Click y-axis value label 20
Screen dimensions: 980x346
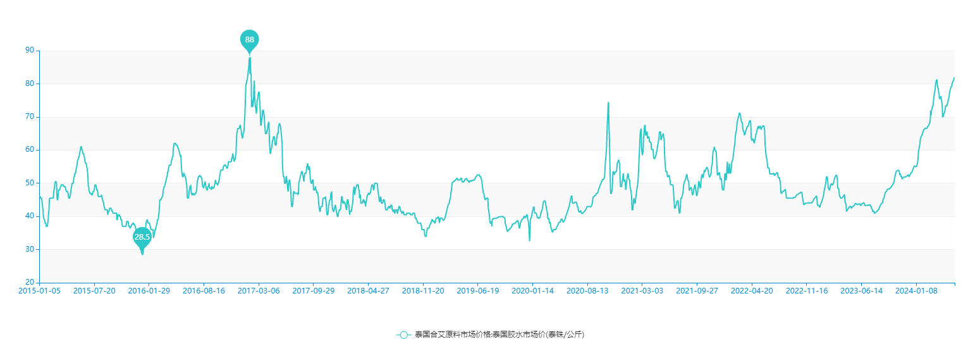click(30, 282)
